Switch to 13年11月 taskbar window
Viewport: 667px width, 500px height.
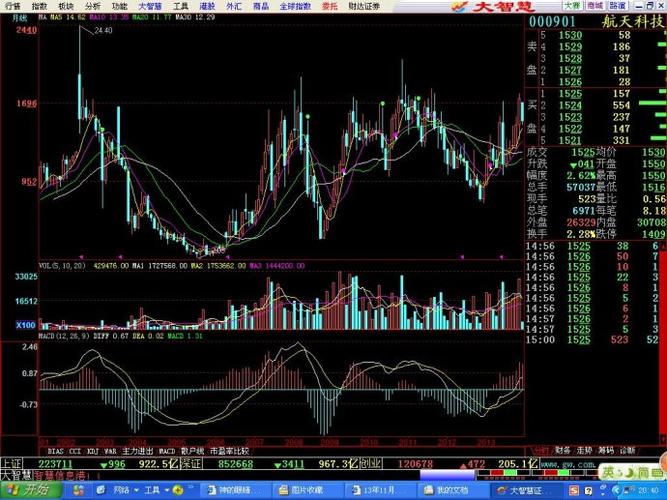coord(379,490)
